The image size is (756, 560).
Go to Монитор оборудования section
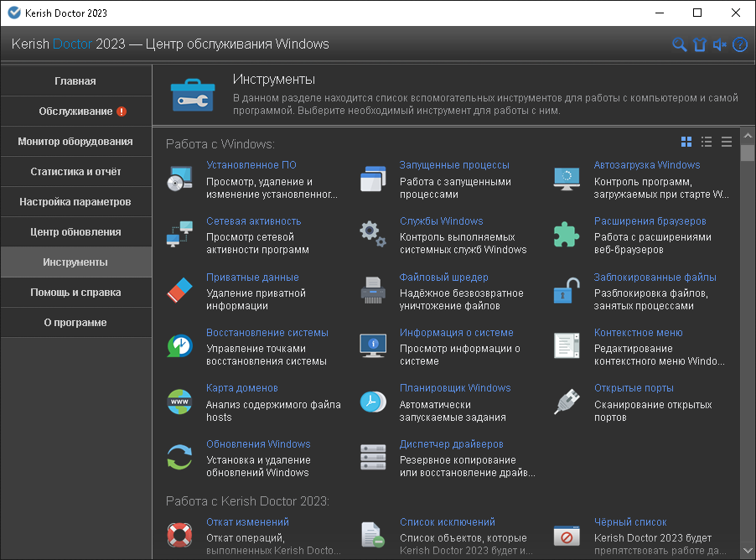[75, 142]
